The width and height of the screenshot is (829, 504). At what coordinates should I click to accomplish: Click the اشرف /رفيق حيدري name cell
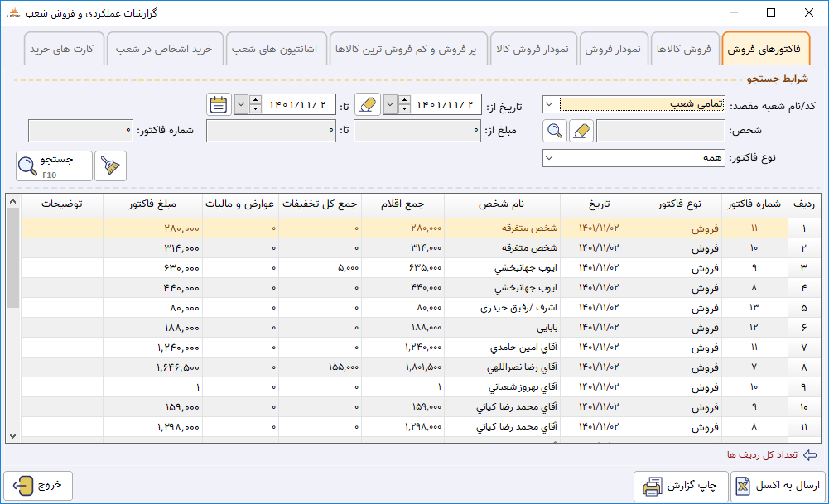tap(502, 308)
